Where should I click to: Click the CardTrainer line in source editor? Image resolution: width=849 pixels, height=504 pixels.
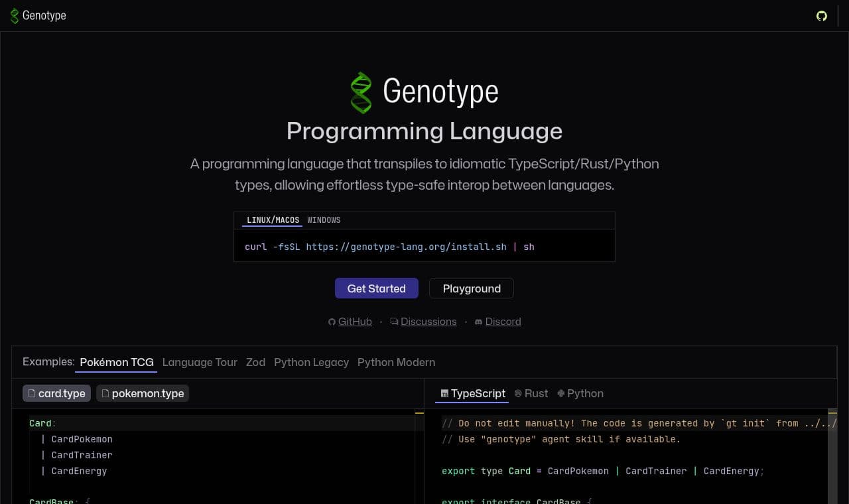click(x=76, y=455)
